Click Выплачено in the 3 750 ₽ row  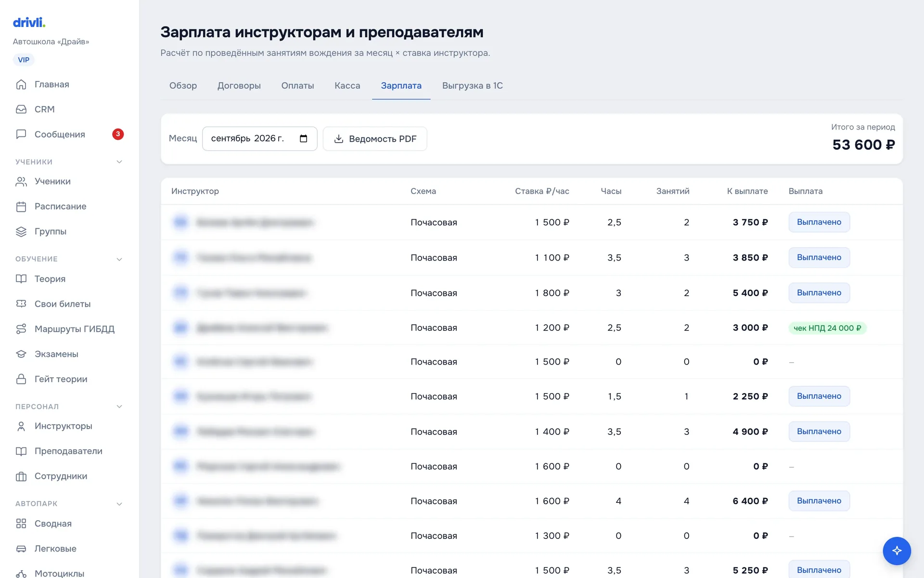(x=819, y=222)
